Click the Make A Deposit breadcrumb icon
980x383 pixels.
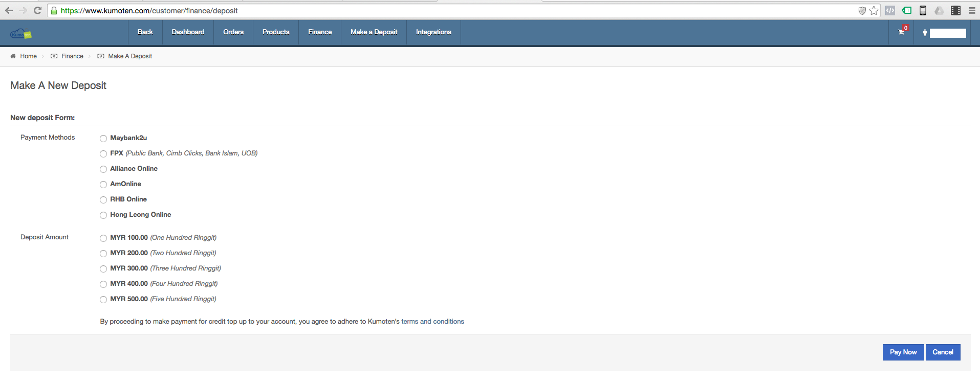pos(101,56)
